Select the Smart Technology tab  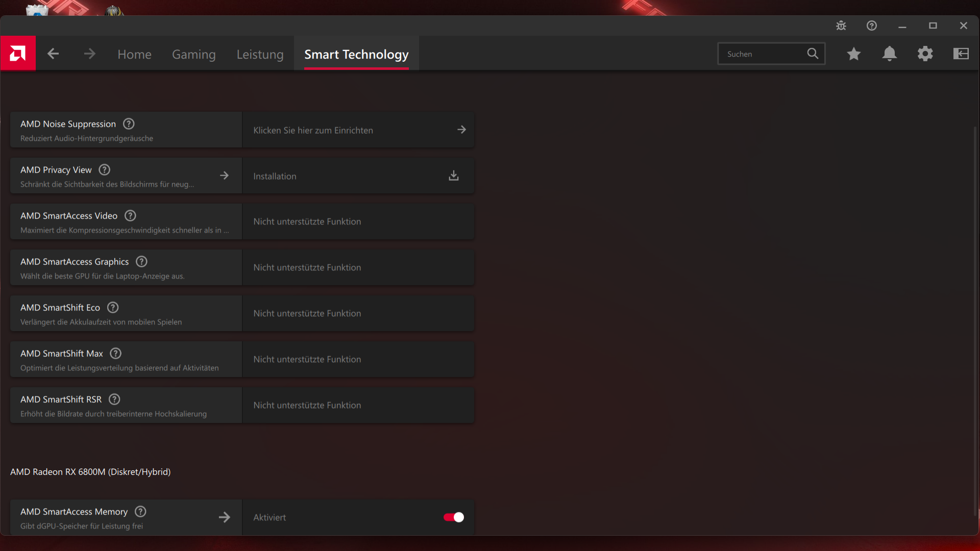(x=356, y=54)
